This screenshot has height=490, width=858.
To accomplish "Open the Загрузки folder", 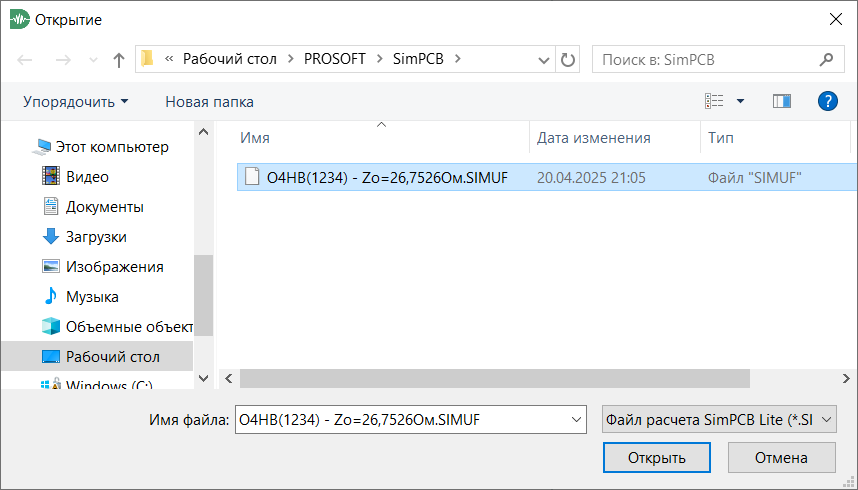I will (x=97, y=237).
